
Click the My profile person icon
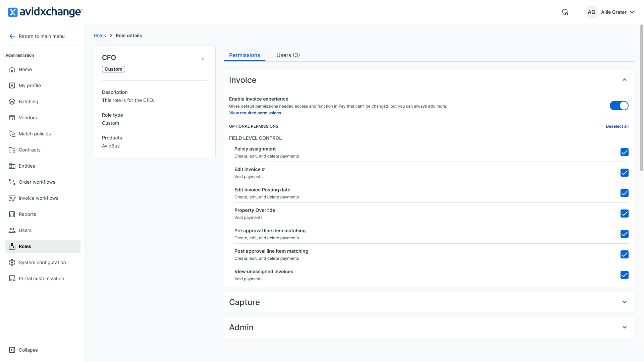pos(12,85)
